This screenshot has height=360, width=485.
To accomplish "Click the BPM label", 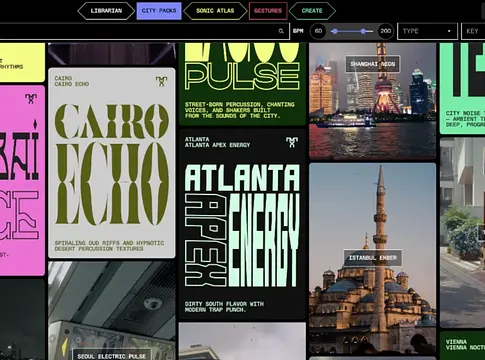I will point(298,31).
